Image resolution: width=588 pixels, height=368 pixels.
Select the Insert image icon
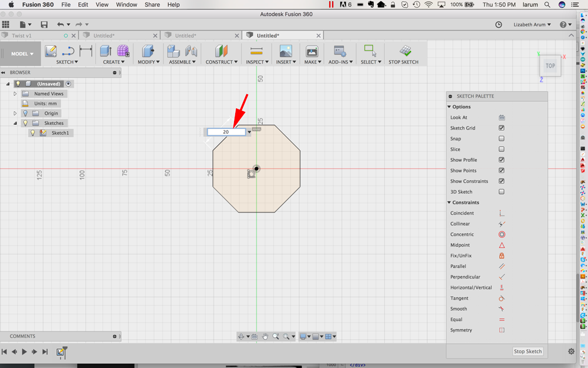tap(286, 51)
